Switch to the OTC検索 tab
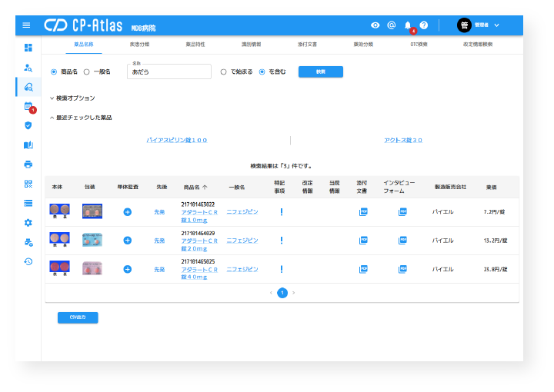This screenshot has width=554, height=392. [419, 45]
